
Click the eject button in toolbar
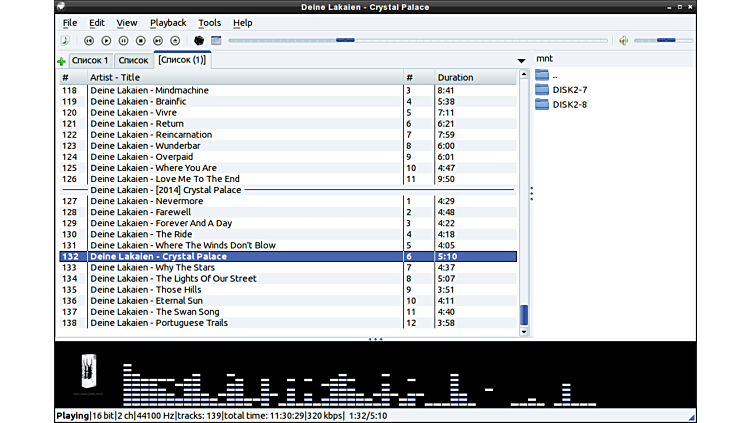pyautogui.click(x=175, y=41)
